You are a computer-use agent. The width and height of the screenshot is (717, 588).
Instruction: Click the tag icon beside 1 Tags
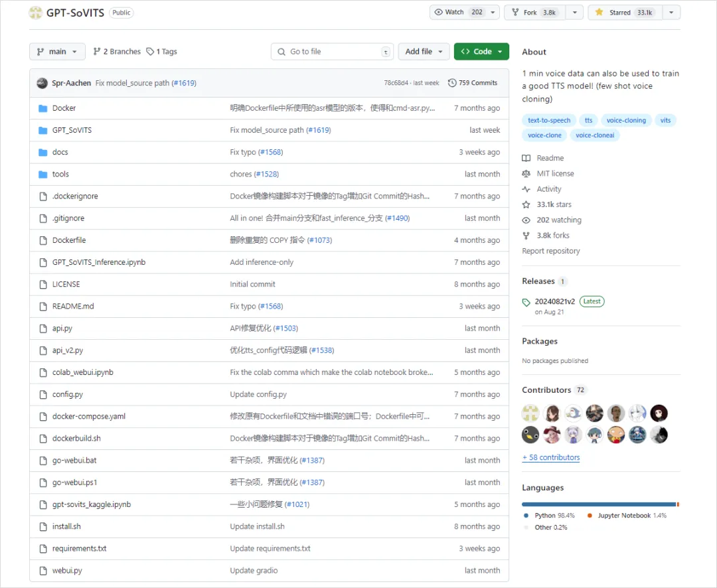[150, 52]
